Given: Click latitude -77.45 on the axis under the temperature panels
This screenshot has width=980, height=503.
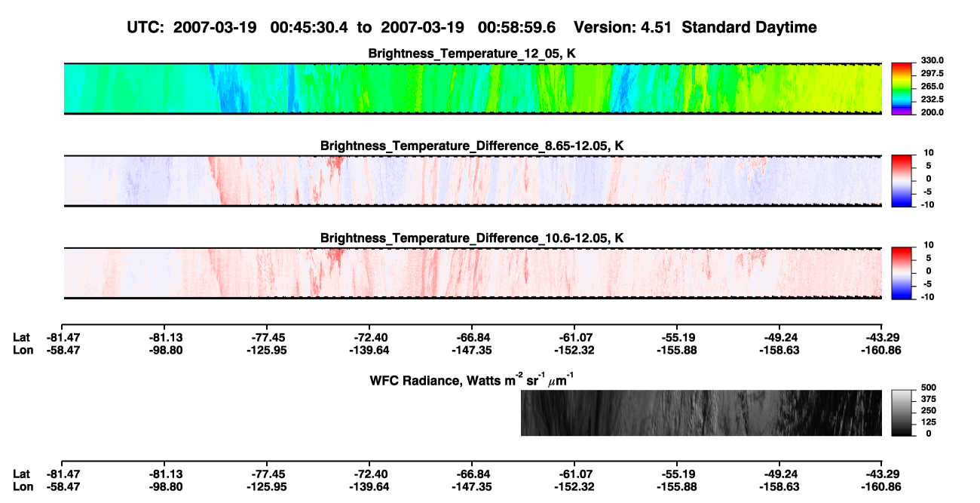Looking at the screenshot, I should [266, 337].
